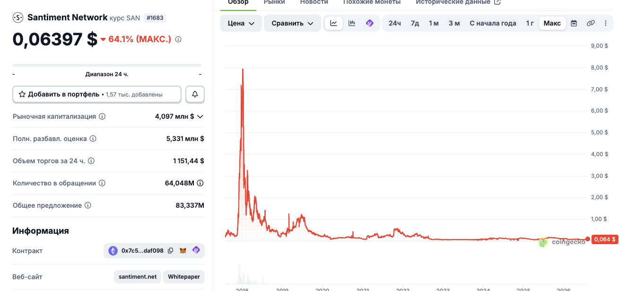The height and width of the screenshot is (291, 644).
Task: Click the 83,337M total supply value
Action: click(x=190, y=205)
